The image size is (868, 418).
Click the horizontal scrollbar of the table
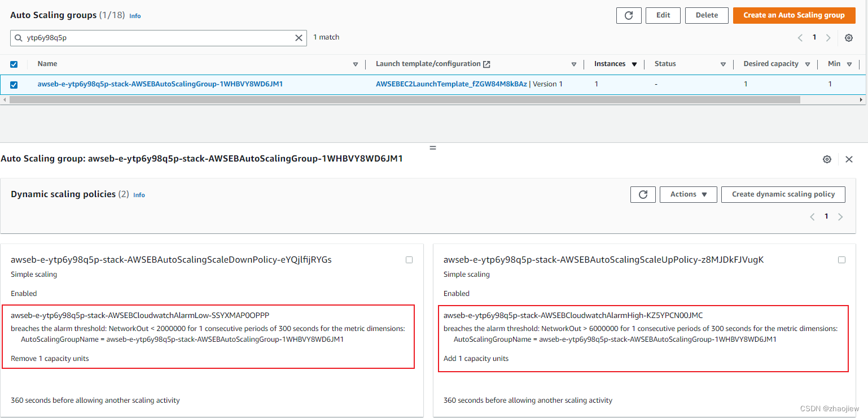[405, 99]
